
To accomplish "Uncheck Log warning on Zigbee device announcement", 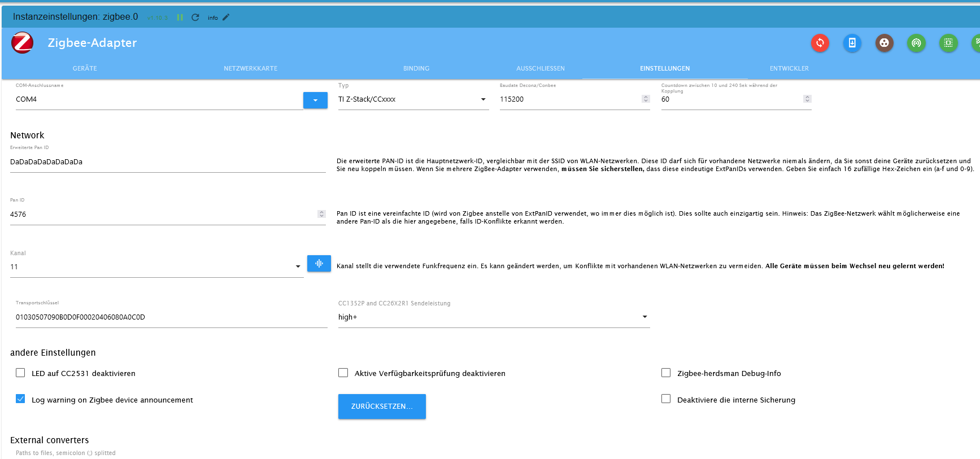I will [20, 399].
